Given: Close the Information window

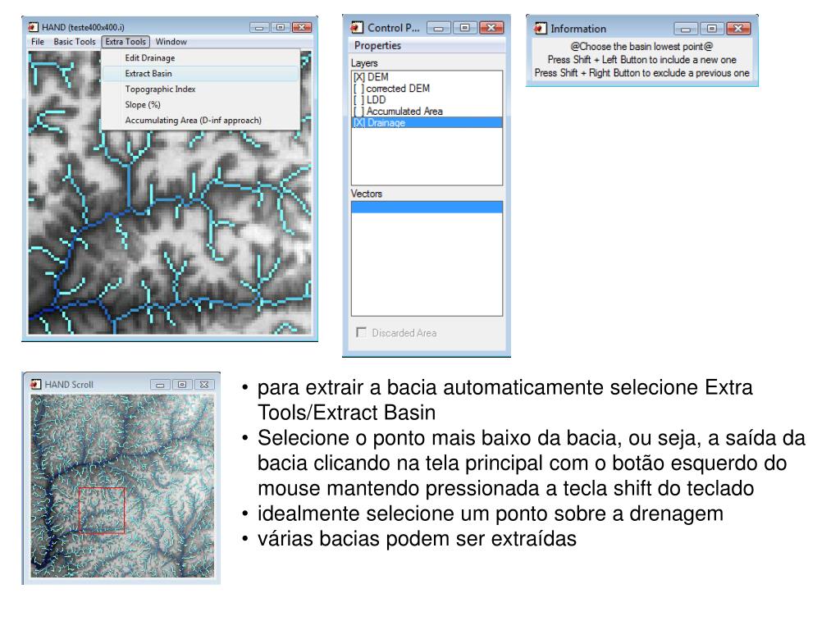Looking at the screenshot, I should 738,29.
